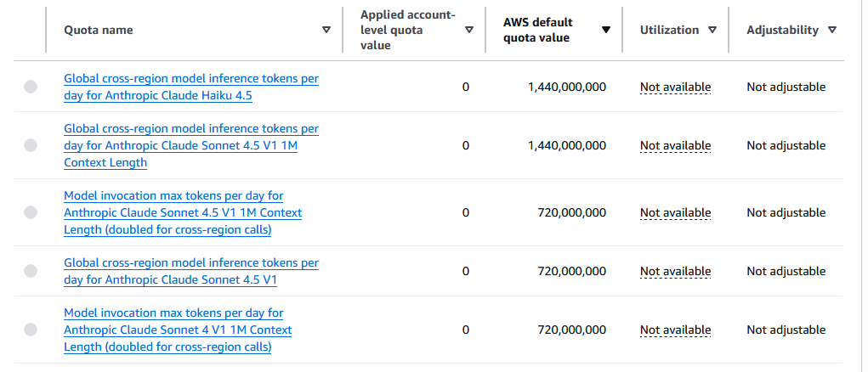Sort by Utilization column arrow

[712, 30]
